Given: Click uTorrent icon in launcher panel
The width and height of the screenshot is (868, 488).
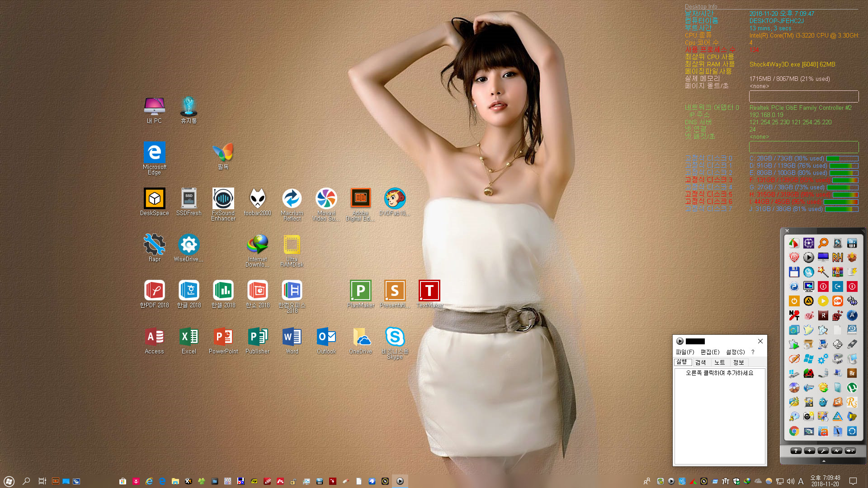Looking at the screenshot, I should [852, 388].
